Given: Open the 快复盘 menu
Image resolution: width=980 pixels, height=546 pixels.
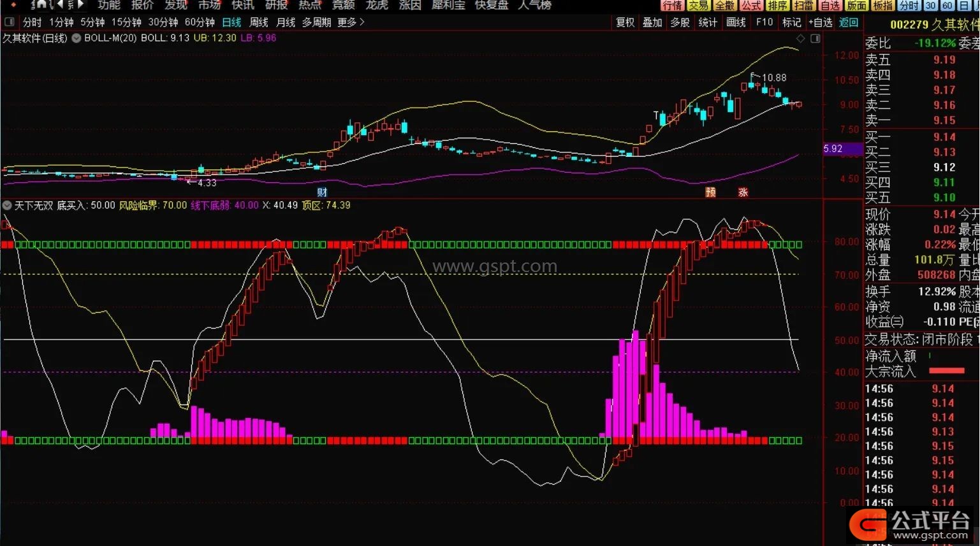Looking at the screenshot, I should [492, 5].
